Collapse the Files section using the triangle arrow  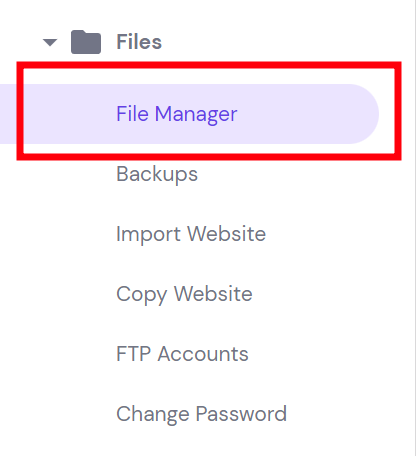point(50,42)
